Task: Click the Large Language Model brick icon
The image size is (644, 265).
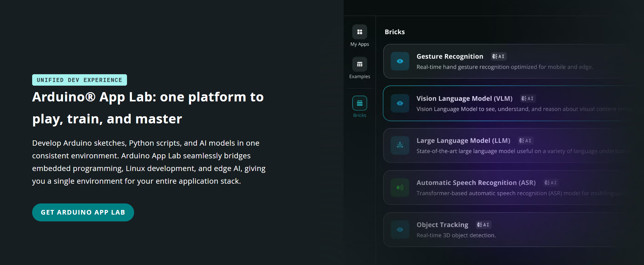Action: click(x=400, y=145)
